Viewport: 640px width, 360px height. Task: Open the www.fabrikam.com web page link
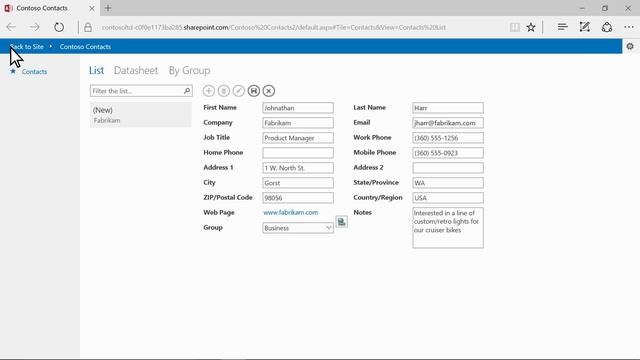click(291, 212)
